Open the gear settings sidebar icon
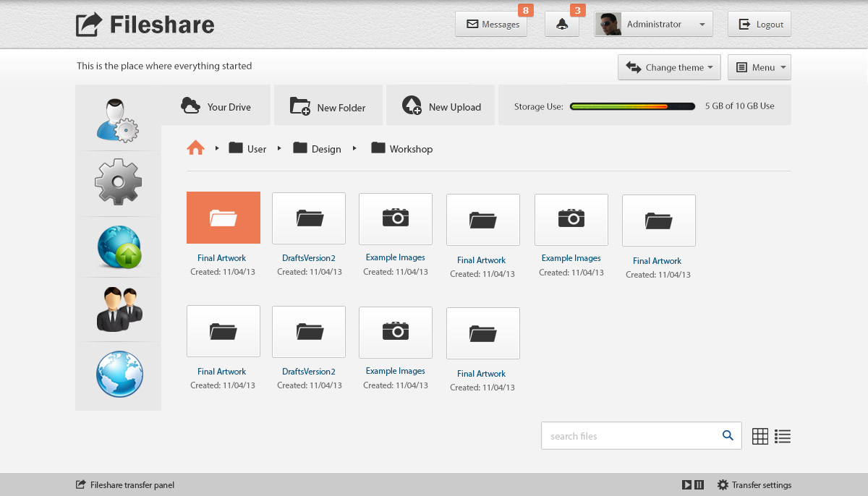 pyautogui.click(x=118, y=182)
